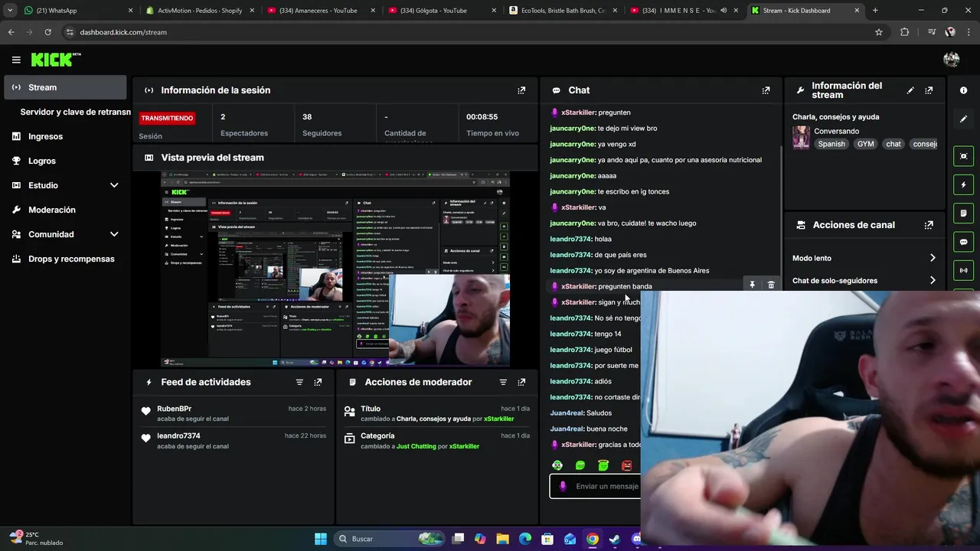Screen dimensions: 980x551
Task: Pick the red angry face emote
Action: (626, 465)
